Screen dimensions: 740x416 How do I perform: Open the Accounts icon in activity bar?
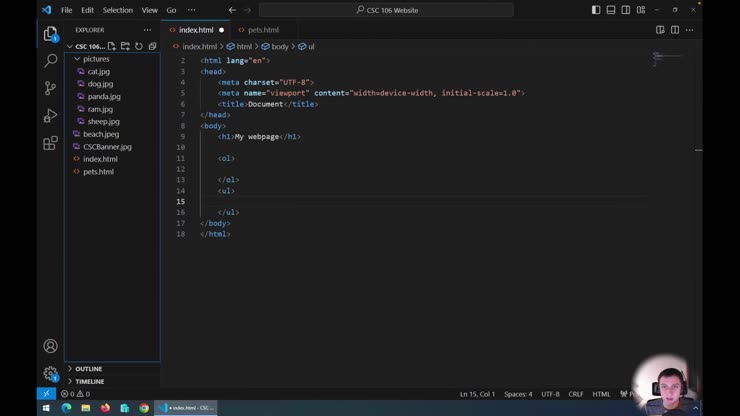coord(50,346)
